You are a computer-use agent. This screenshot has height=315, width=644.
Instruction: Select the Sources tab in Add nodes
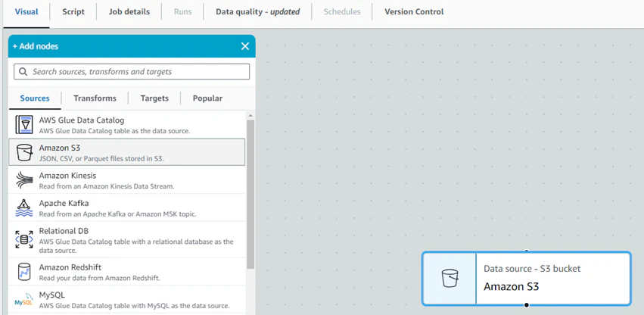(35, 98)
